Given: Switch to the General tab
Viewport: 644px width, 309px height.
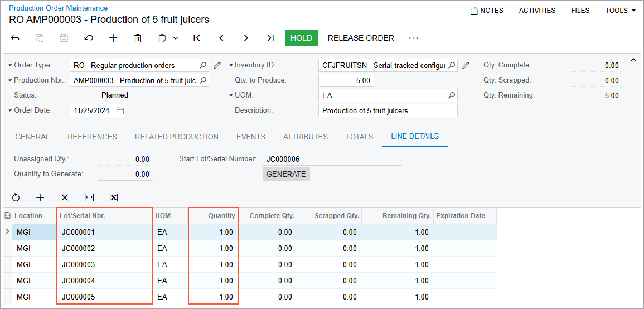Looking at the screenshot, I should pyautogui.click(x=32, y=137).
